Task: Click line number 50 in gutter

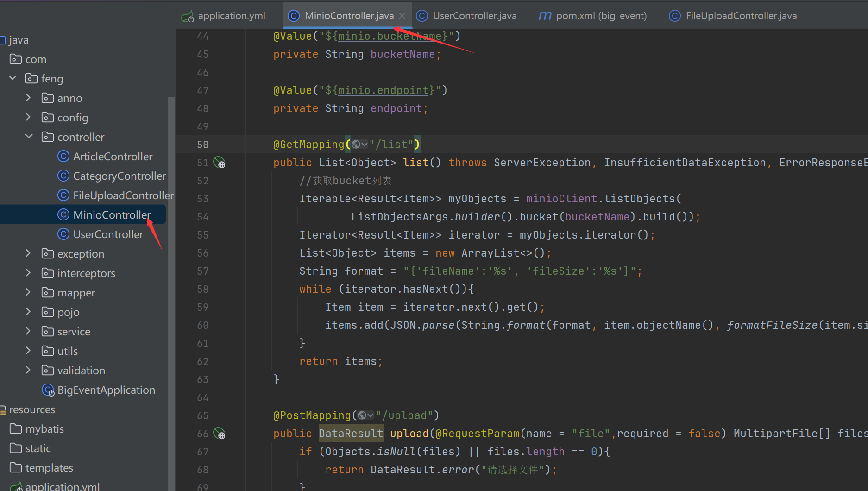Action: 202,145
